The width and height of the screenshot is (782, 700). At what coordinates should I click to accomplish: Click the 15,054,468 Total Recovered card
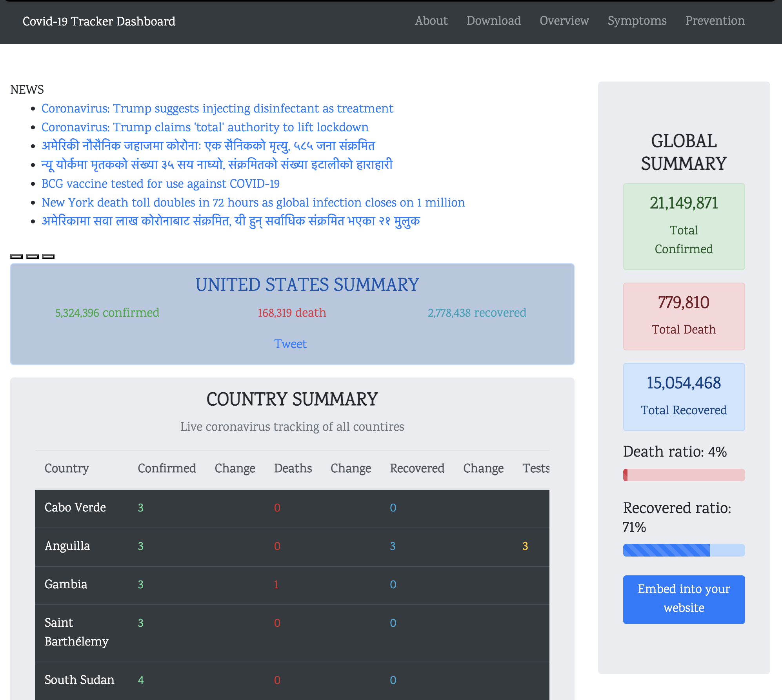[684, 397]
